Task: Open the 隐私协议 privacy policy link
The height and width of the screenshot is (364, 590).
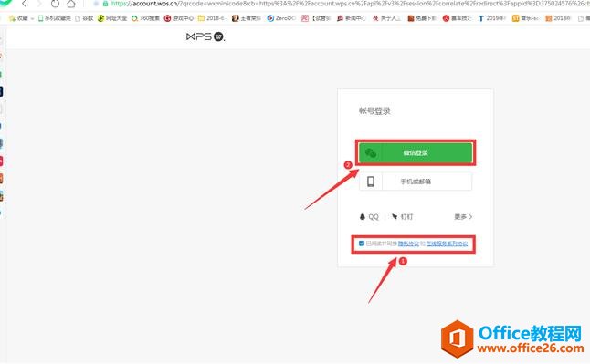Action: 408,244
